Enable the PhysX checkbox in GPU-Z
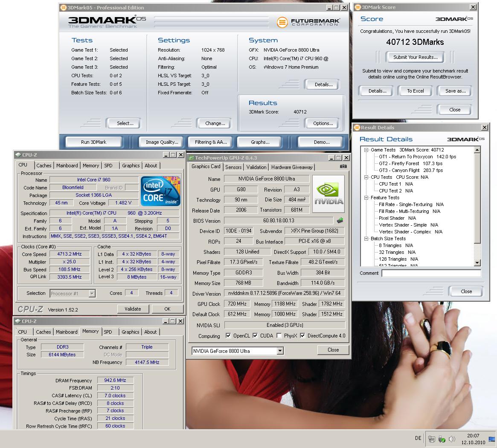 tap(279, 335)
